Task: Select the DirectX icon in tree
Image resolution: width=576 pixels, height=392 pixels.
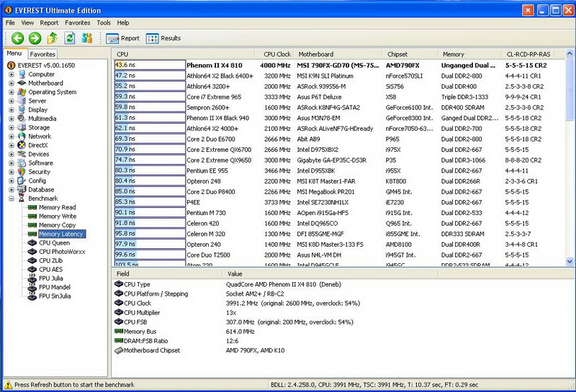Action: 22,145
